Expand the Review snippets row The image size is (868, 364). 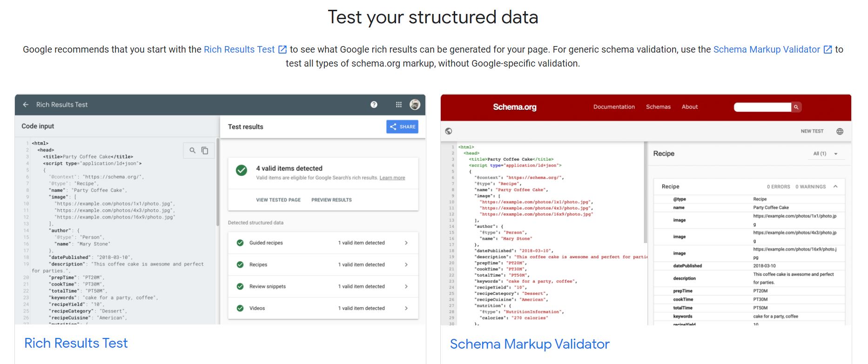pos(406,286)
